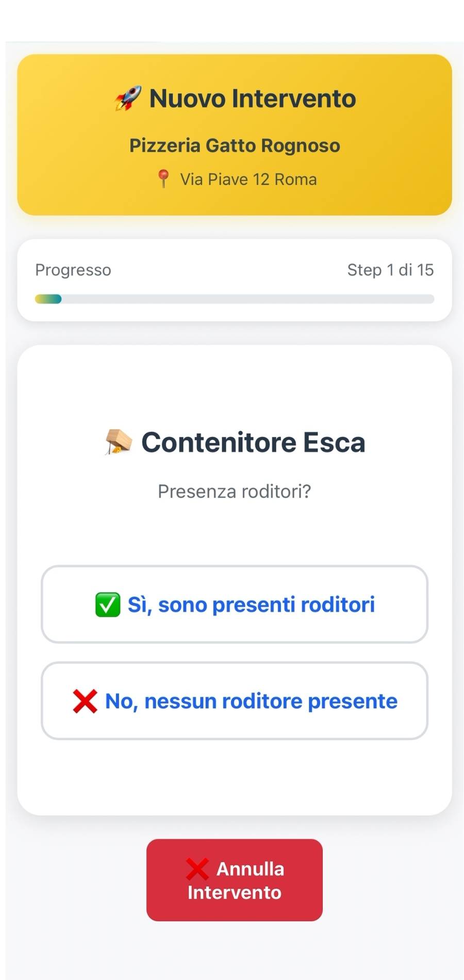Select "Sì, sono presenti roditori" answer text
464x980 pixels.
point(251,605)
